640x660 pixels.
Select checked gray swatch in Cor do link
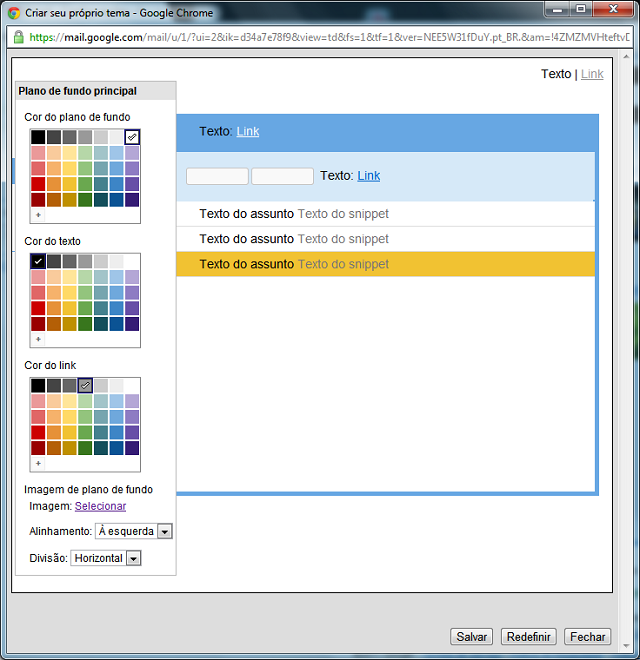coord(85,385)
